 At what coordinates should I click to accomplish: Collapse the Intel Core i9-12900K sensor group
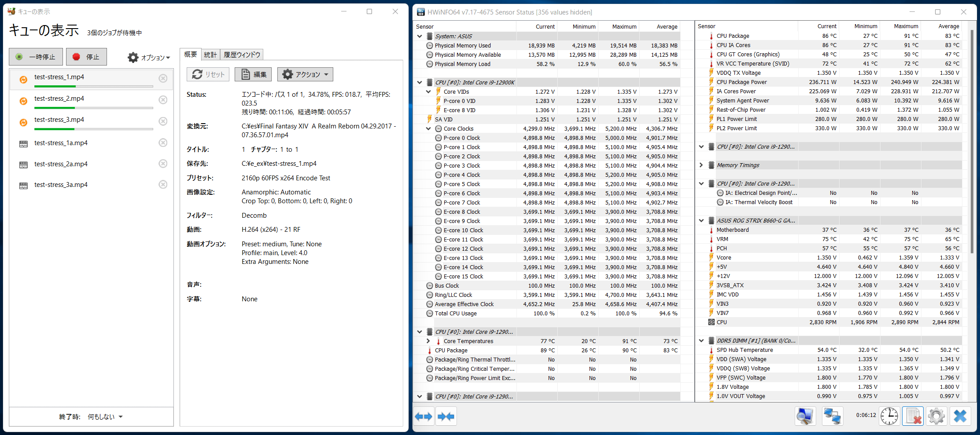[420, 82]
